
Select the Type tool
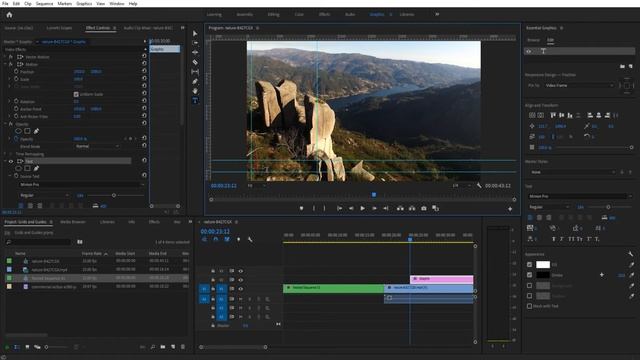click(x=195, y=100)
